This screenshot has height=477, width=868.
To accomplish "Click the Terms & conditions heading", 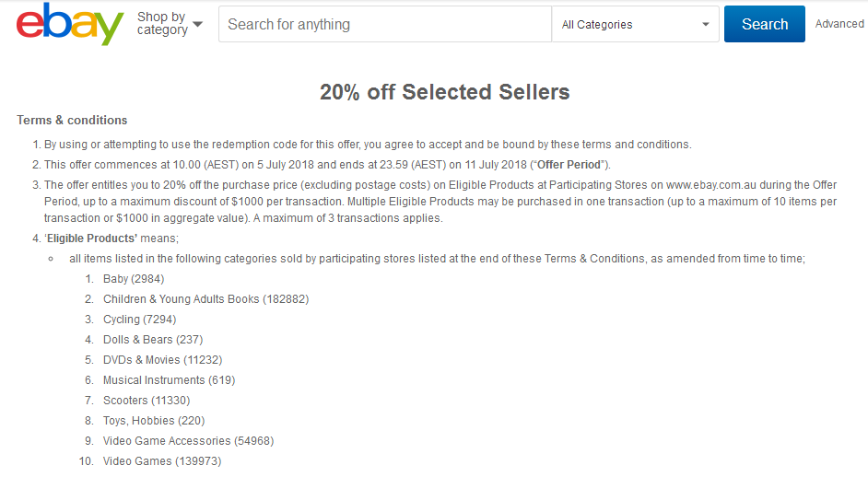I will (72, 120).
